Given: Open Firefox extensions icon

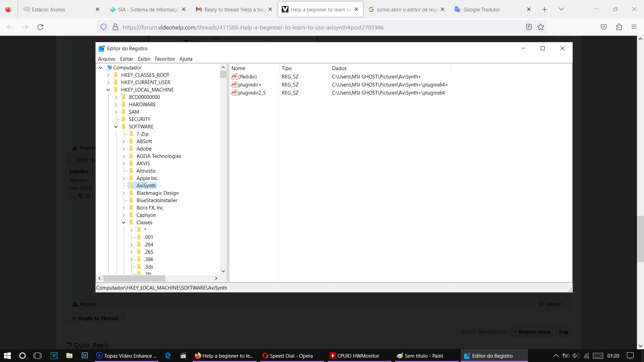Looking at the screenshot, I should point(619,27).
